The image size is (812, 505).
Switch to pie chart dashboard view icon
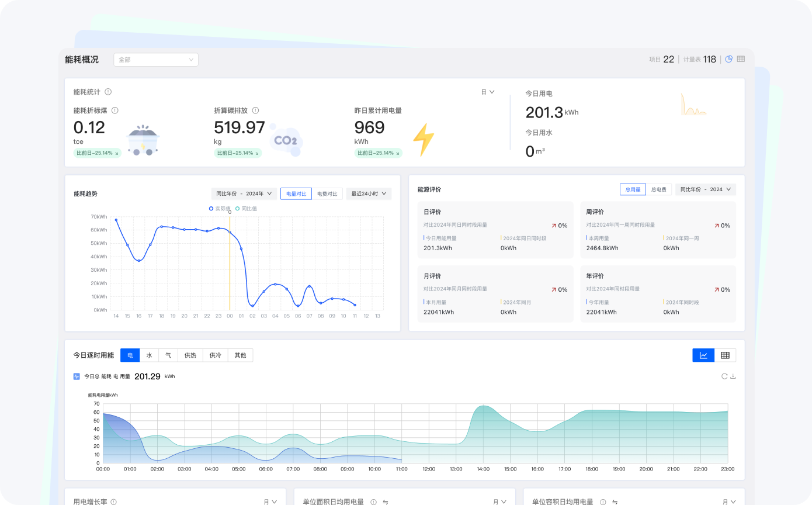(x=728, y=59)
